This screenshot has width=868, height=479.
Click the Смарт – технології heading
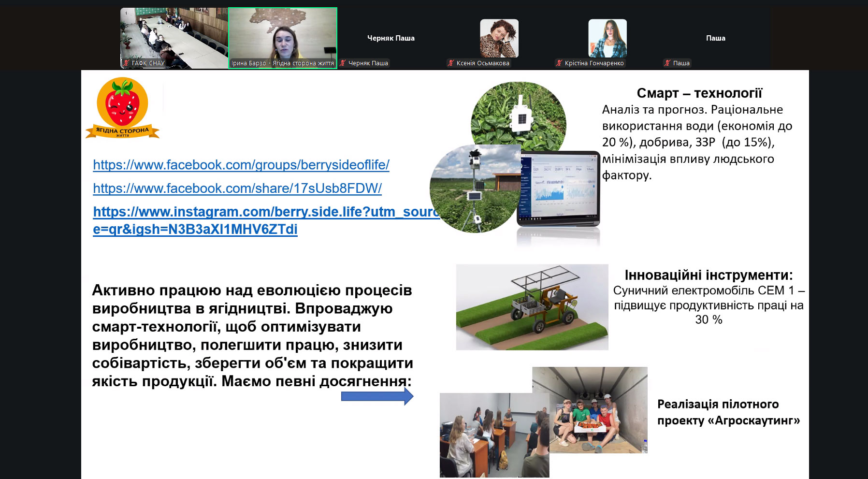pos(699,93)
